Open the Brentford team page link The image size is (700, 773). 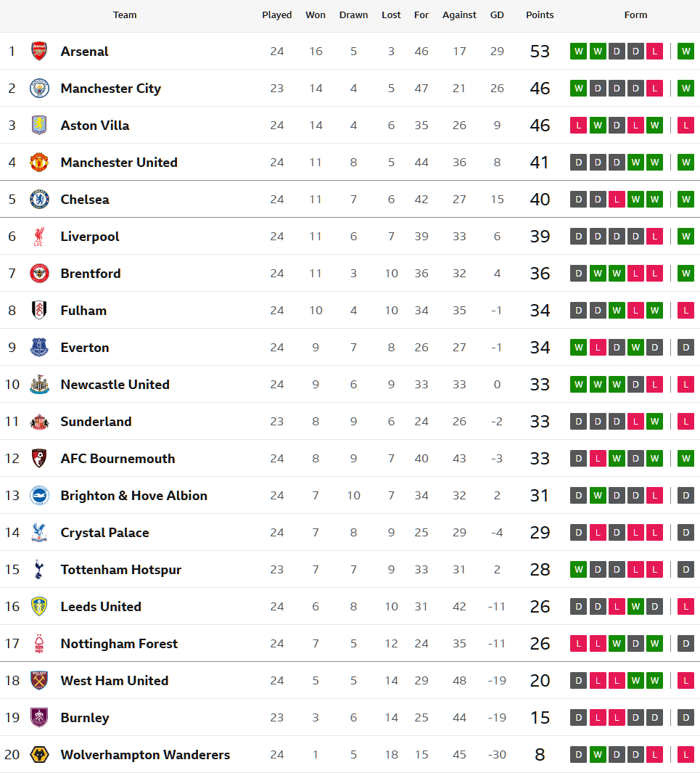[x=91, y=274]
